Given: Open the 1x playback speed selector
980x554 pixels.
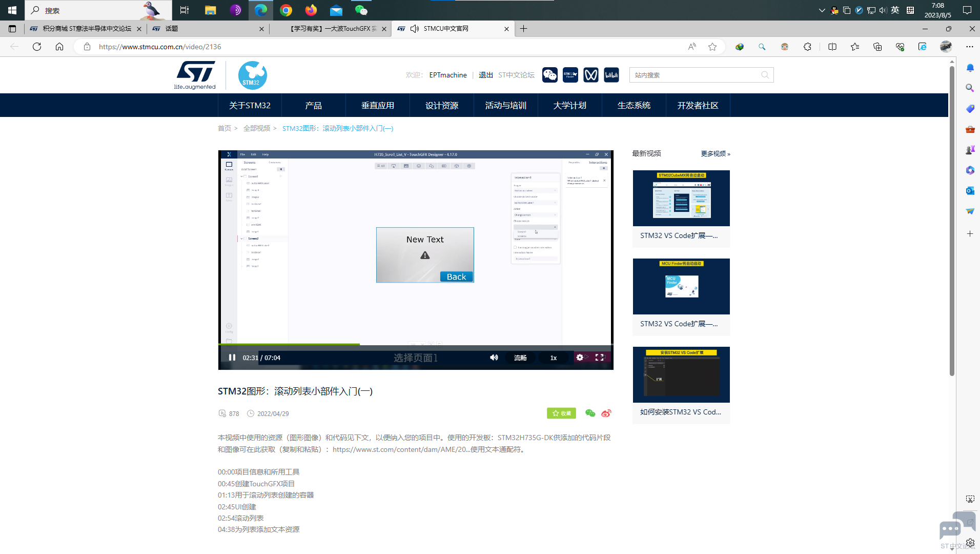Looking at the screenshot, I should point(554,358).
